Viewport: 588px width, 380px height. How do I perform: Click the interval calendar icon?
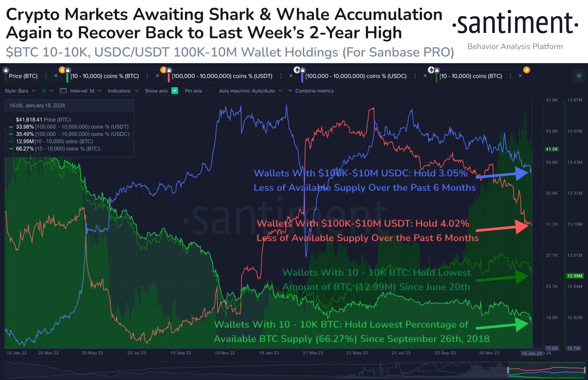pyautogui.click(x=63, y=91)
